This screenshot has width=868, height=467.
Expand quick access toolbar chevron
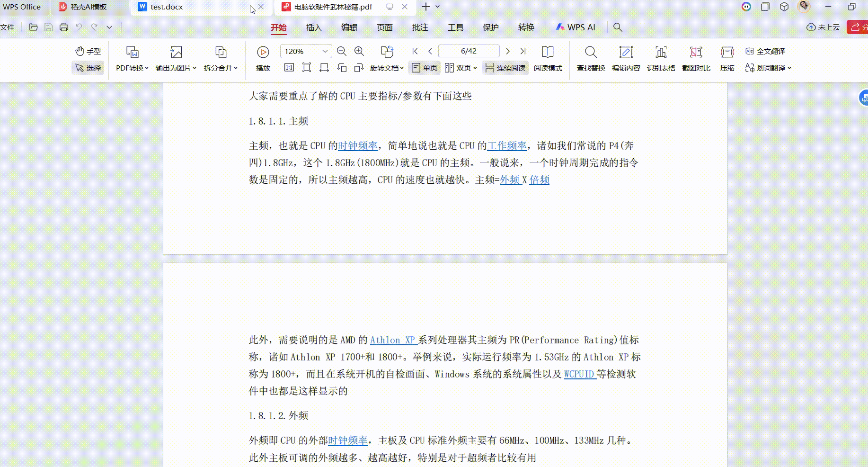(x=109, y=27)
